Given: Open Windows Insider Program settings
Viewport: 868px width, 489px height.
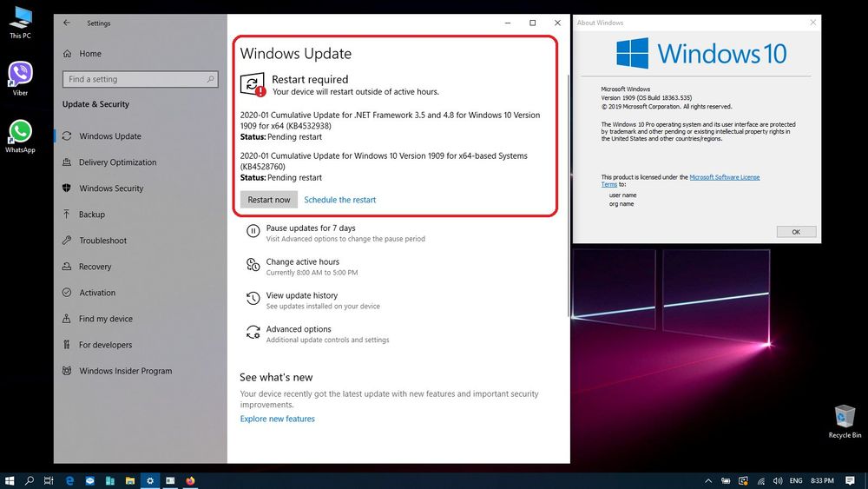Looking at the screenshot, I should pyautogui.click(x=125, y=371).
